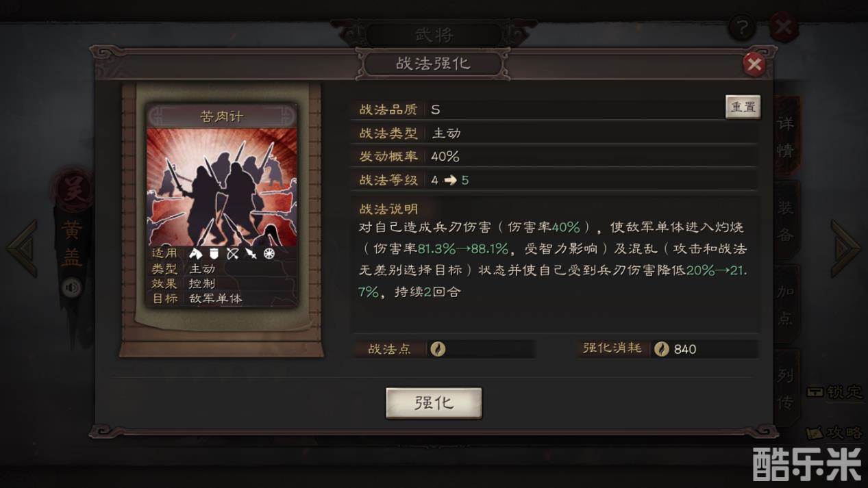Viewport: 868px width, 488px height.
Task: Click the 战法点 feather currency icon
Action: (x=438, y=349)
